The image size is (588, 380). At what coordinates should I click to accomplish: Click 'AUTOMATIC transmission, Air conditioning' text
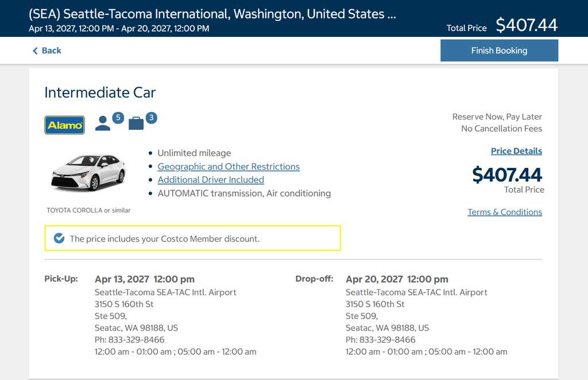point(244,193)
